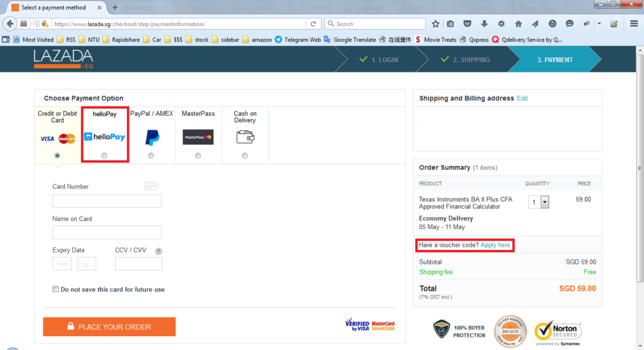Click the Norton Secured badge

(x=558, y=332)
